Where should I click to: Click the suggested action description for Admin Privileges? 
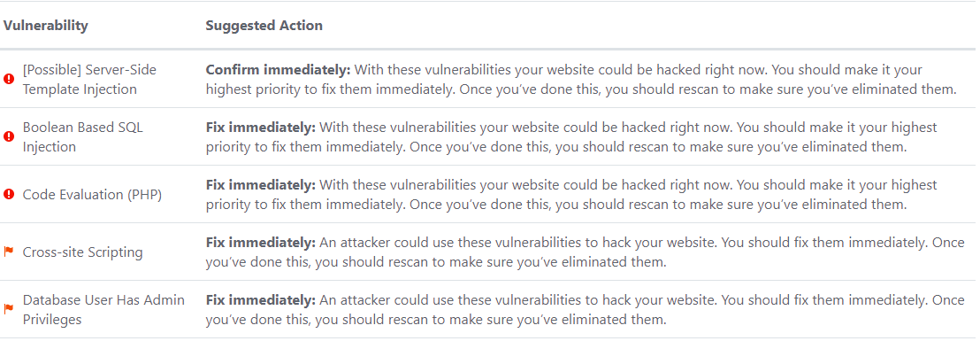click(x=585, y=310)
